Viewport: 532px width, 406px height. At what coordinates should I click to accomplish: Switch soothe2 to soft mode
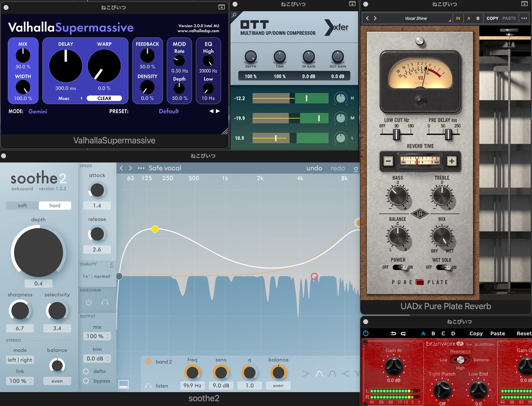point(22,206)
